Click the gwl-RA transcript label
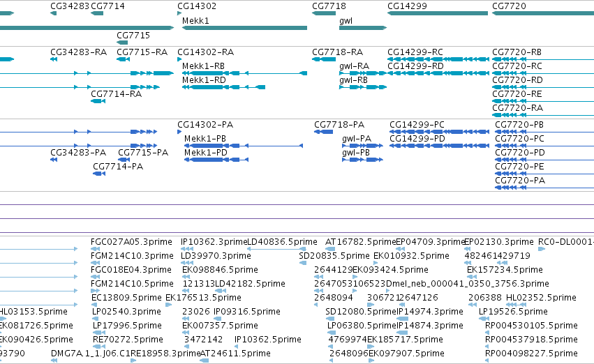The width and height of the screenshot is (594, 364). (x=354, y=66)
